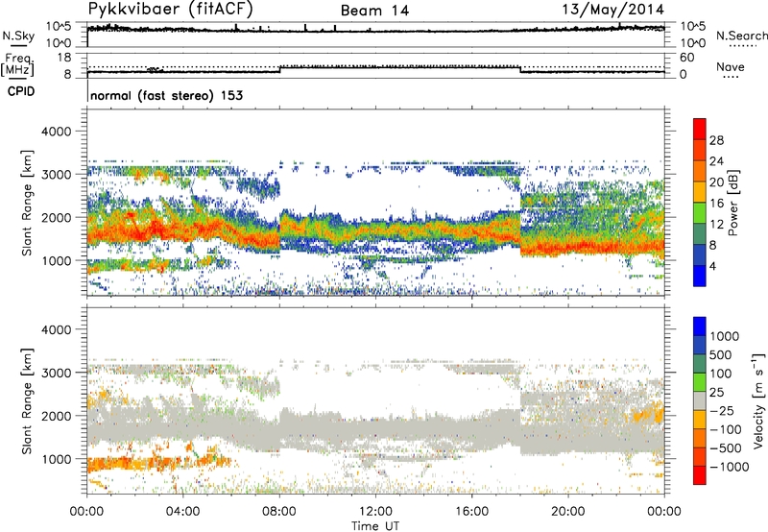
Task: Click the solid line sample under N.Sky
Action: [18, 46]
